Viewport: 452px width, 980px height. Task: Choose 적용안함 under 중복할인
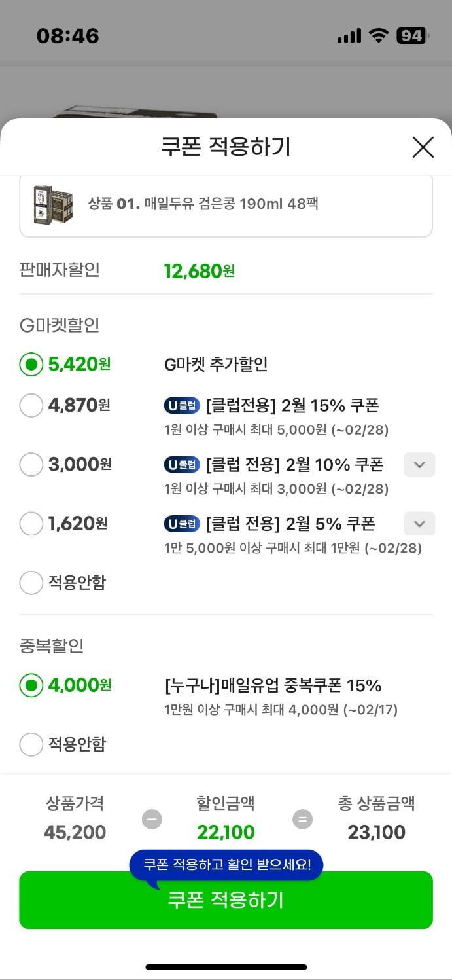pyautogui.click(x=31, y=744)
